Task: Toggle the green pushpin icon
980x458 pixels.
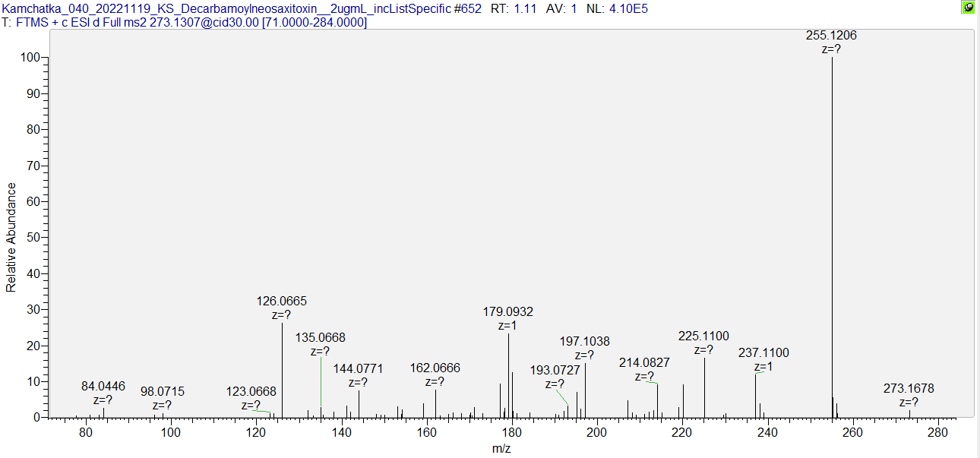Action: point(968,8)
